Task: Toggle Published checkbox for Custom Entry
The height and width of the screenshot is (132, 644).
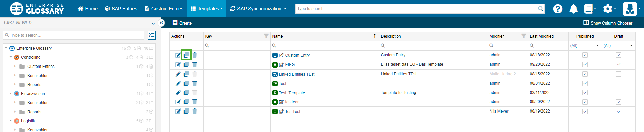Action: point(585,55)
